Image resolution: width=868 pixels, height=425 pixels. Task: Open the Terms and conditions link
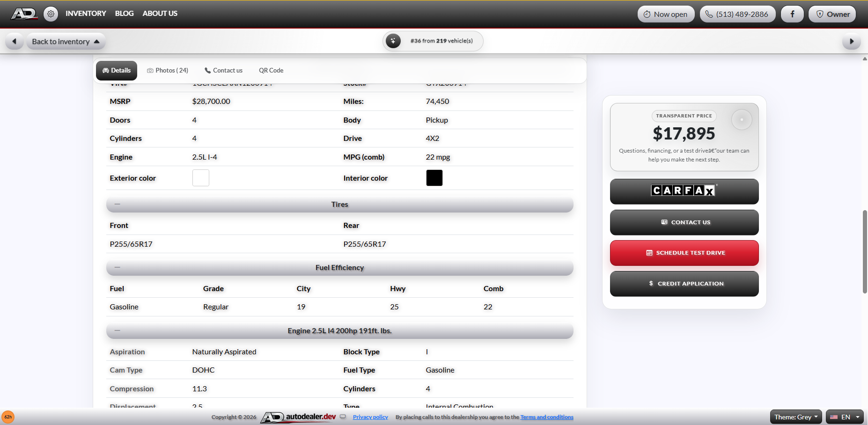[547, 417]
